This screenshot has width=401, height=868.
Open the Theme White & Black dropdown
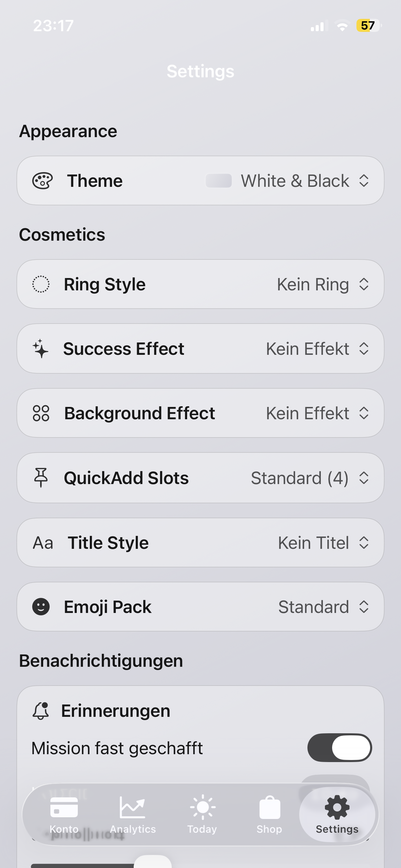click(x=304, y=181)
